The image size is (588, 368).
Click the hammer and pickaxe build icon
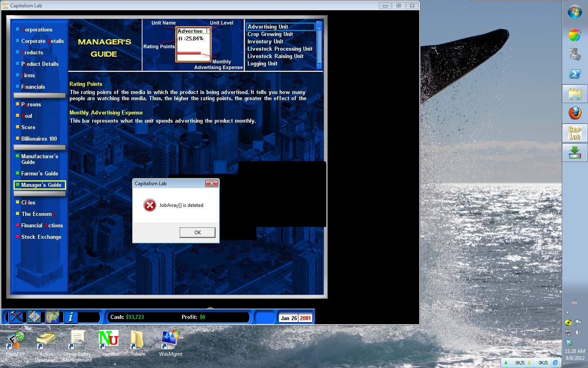pyautogui.click(x=16, y=316)
